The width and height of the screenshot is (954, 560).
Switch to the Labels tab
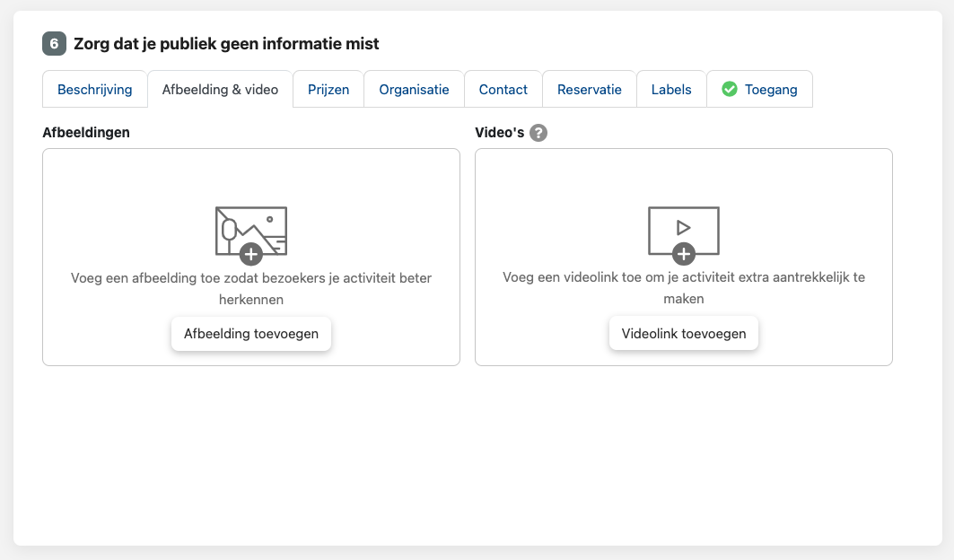671,90
